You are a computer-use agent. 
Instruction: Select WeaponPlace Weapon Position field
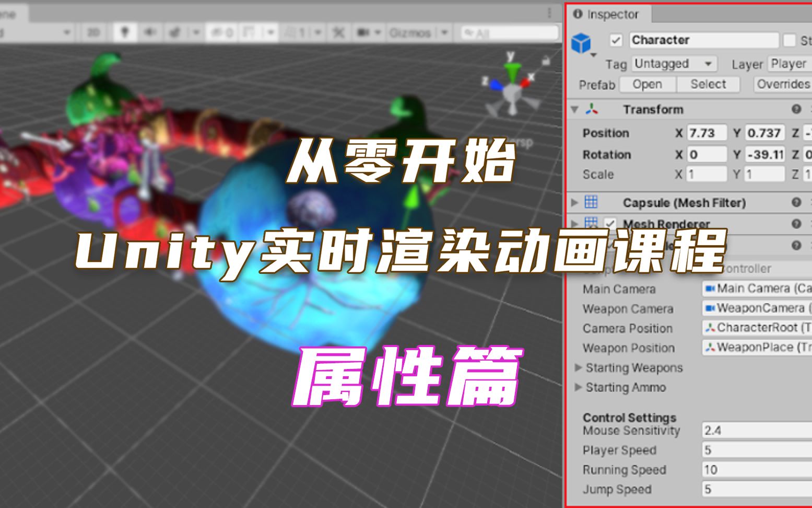757,348
